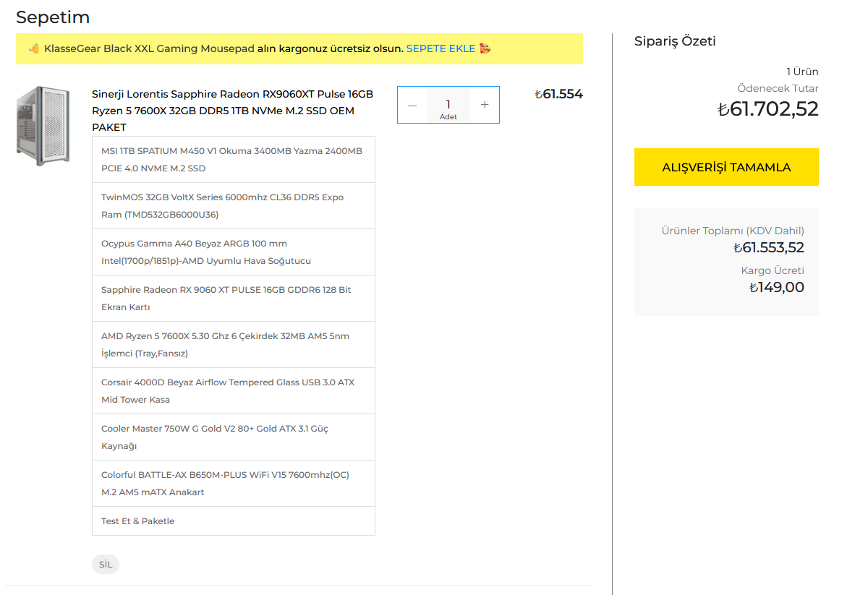Click the waving hand emoji in banner
Viewport: 868px width, 595px height.
click(34, 48)
